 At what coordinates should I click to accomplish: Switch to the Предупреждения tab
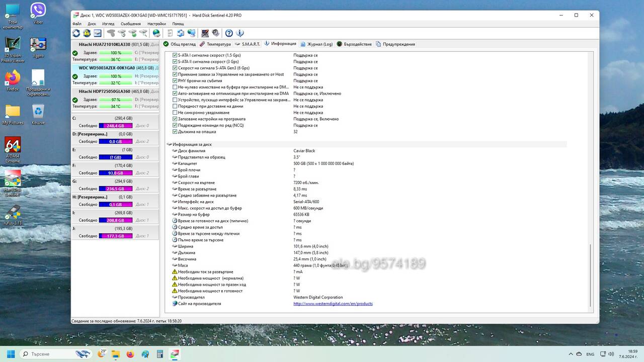click(x=395, y=44)
